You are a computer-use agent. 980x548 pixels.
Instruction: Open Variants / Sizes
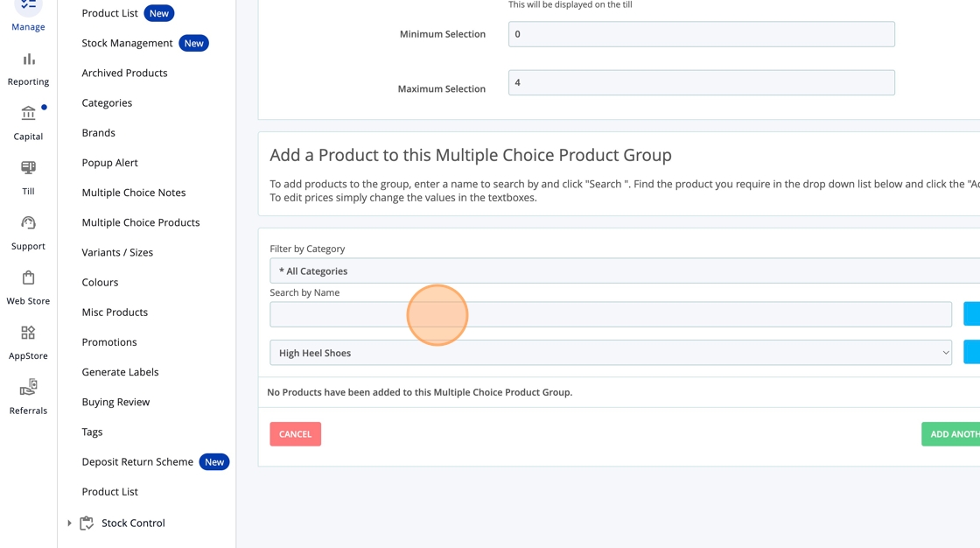117,253
